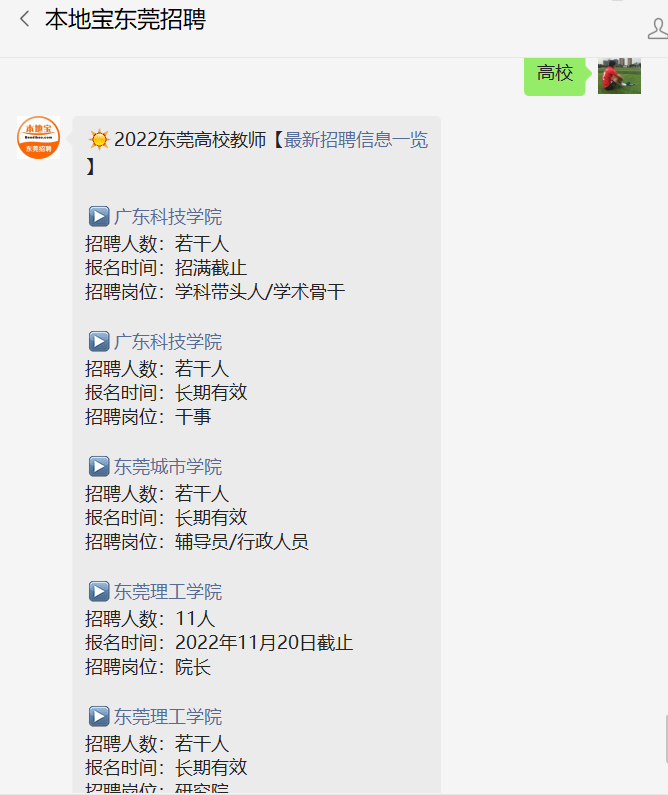Image resolution: width=668 pixels, height=795 pixels.
Task: Open the 东莞城市学院 job link
Action: tap(168, 467)
